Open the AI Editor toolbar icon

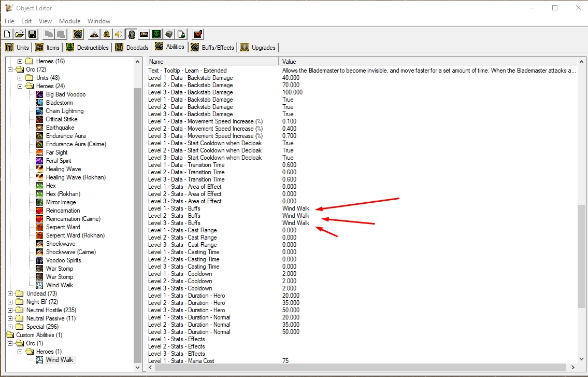(x=156, y=34)
